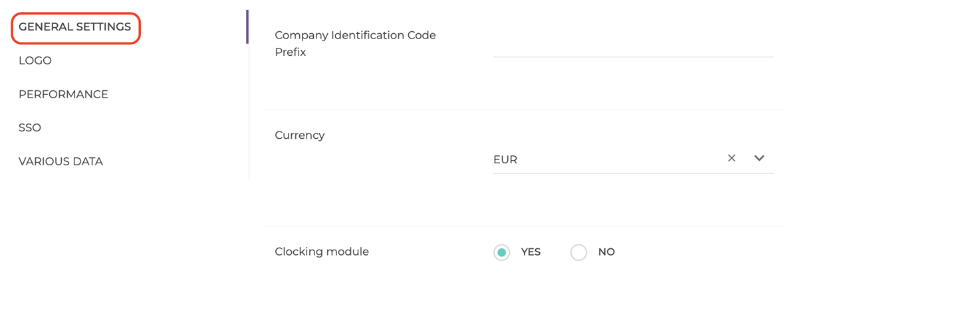The width and height of the screenshot is (980, 322).
Task: Navigate to VARIOUS DATA section
Action: point(61,161)
